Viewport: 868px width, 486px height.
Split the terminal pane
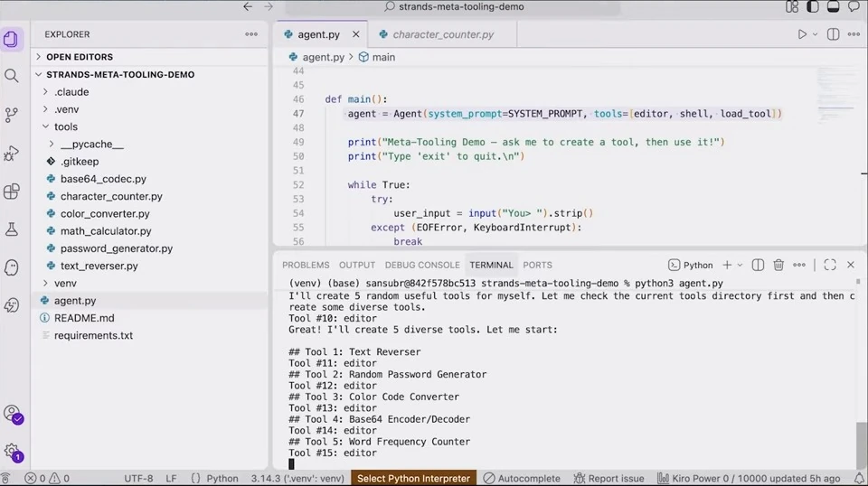click(x=758, y=265)
